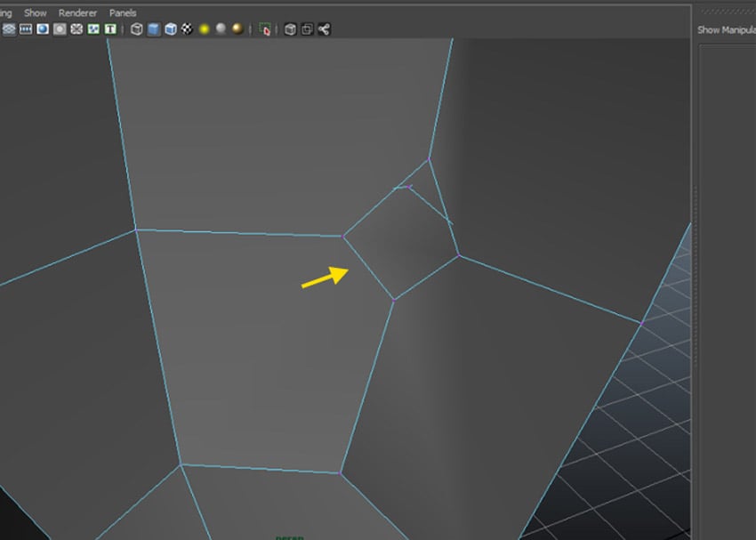Screen dimensions: 756x540
Task: Click the Textured checker-sphere icon
Action: tap(187, 29)
